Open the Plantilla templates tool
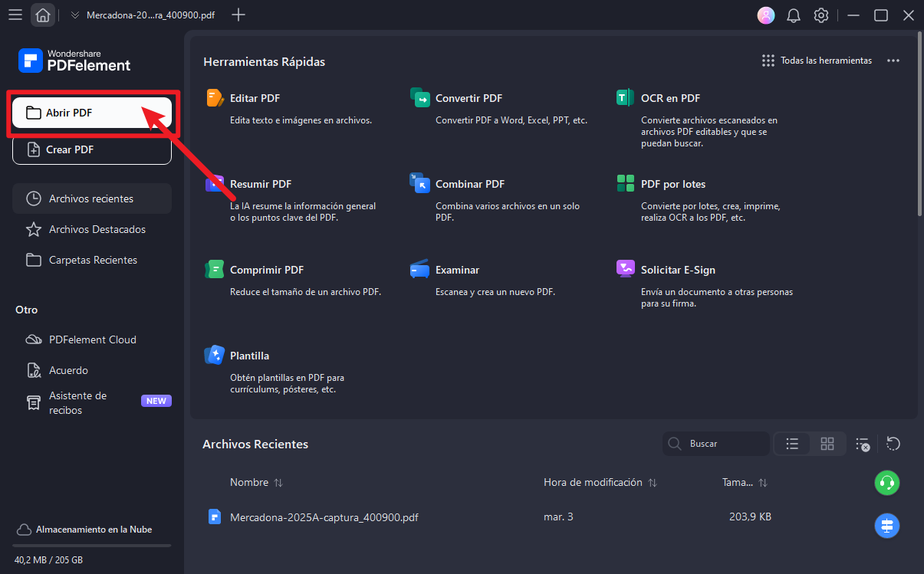This screenshot has width=924, height=574. pos(249,356)
